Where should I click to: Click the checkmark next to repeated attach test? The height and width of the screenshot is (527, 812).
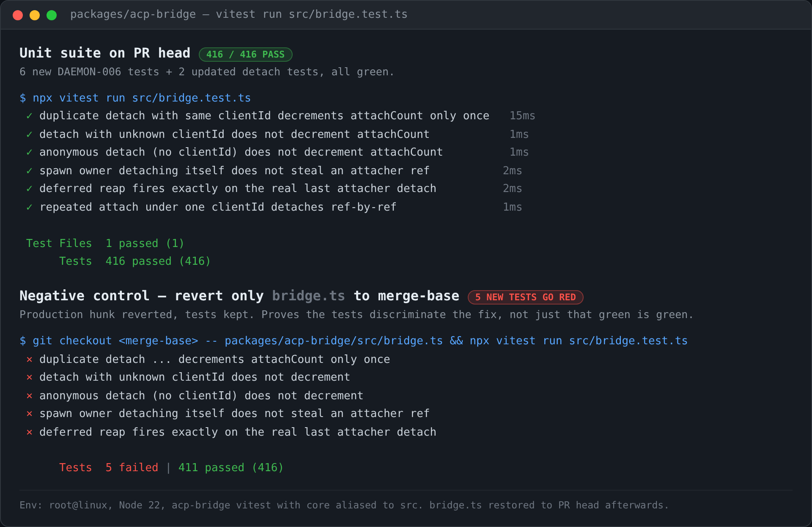click(x=29, y=207)
